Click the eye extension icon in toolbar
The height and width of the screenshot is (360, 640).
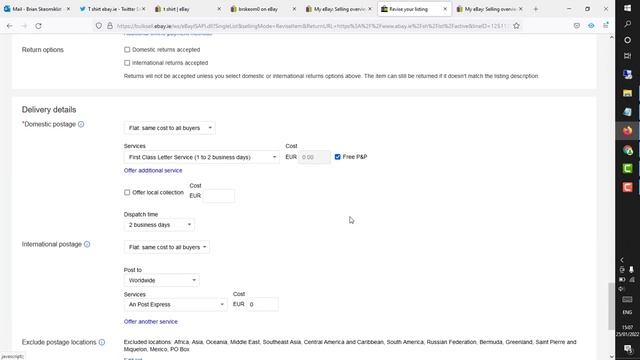click(x=591, y=26)
